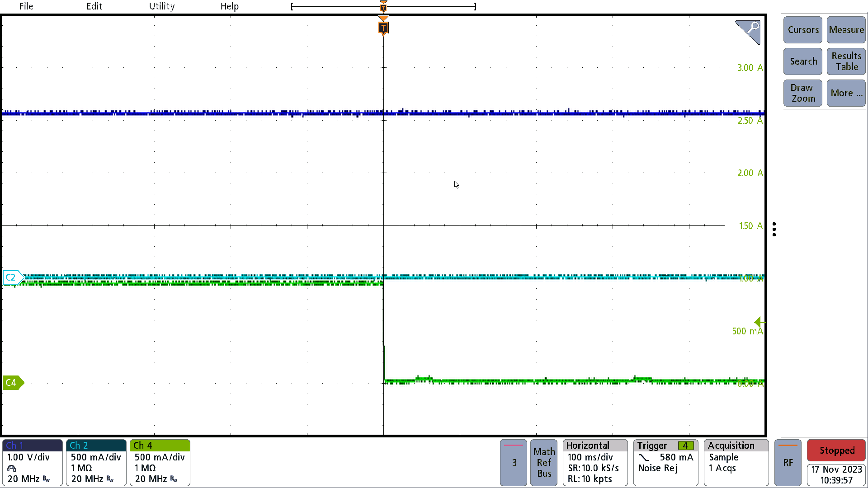Click the 1 Acqs count text

[x=722, y=468]
